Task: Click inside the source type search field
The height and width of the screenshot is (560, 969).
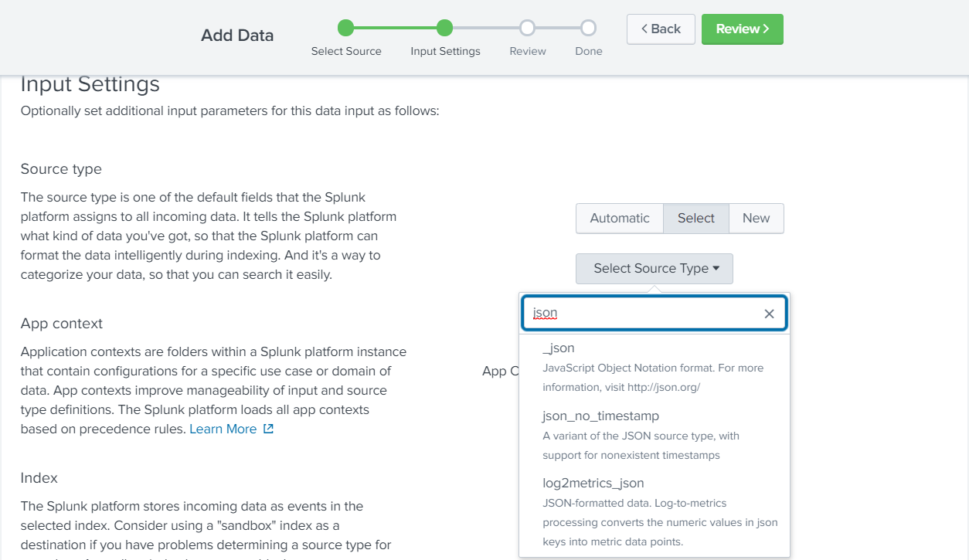Action: click(x=641, y=314)
